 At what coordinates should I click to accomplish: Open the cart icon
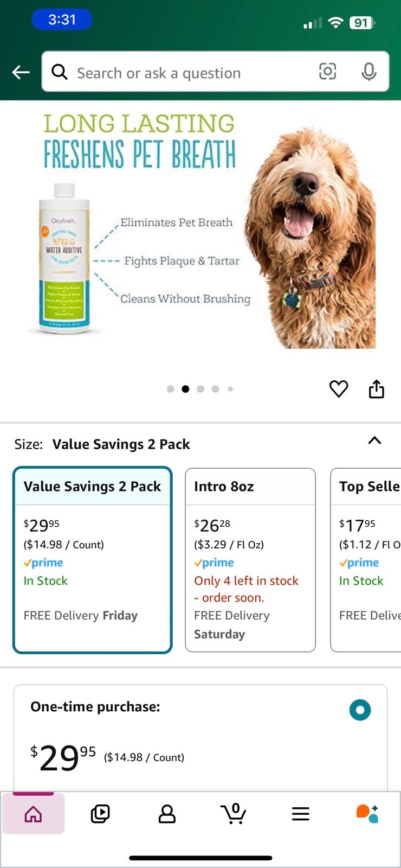(234, 813)
